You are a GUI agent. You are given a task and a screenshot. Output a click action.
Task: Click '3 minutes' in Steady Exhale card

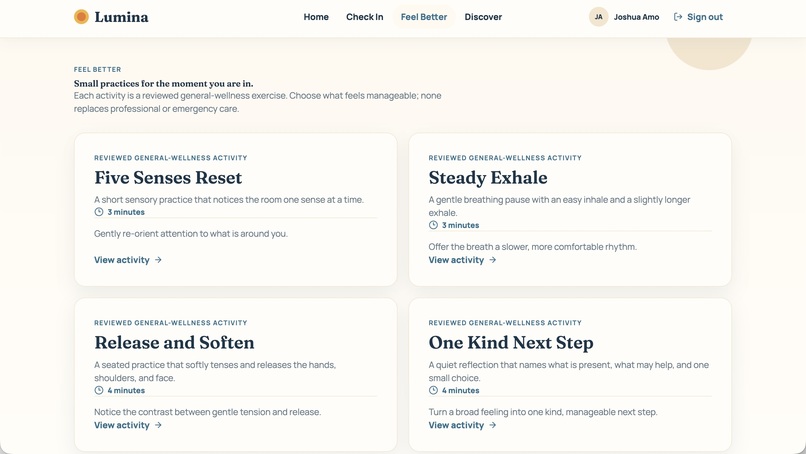[x=461, y=225]
